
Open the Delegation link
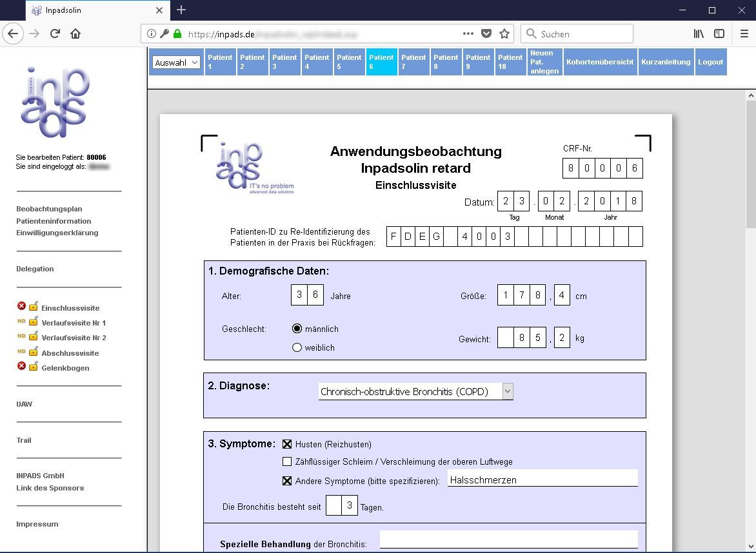[35, 269]
